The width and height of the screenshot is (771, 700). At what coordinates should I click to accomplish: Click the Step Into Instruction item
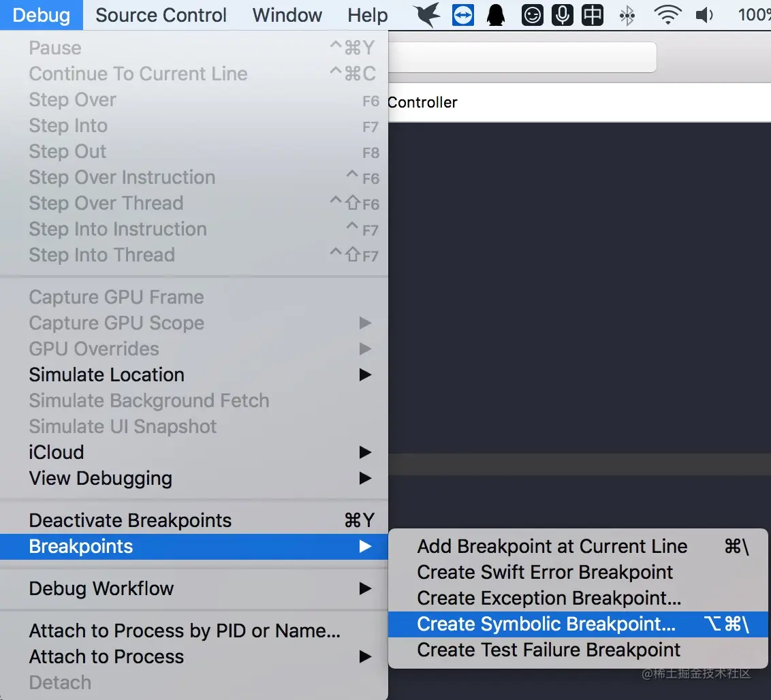193,229
